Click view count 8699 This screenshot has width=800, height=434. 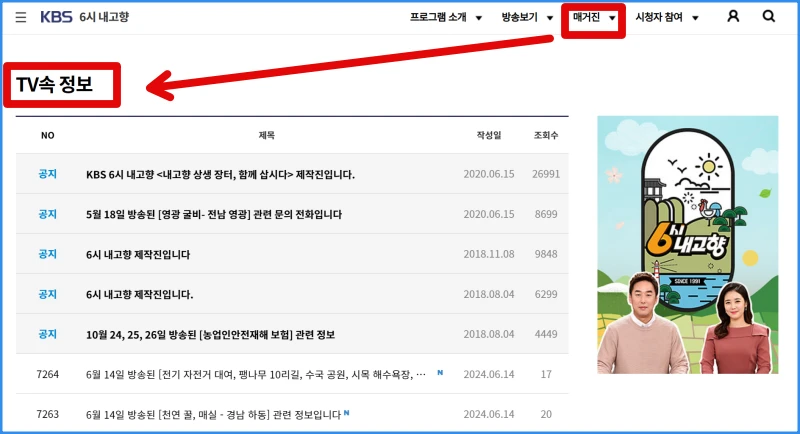pos(546,214)
